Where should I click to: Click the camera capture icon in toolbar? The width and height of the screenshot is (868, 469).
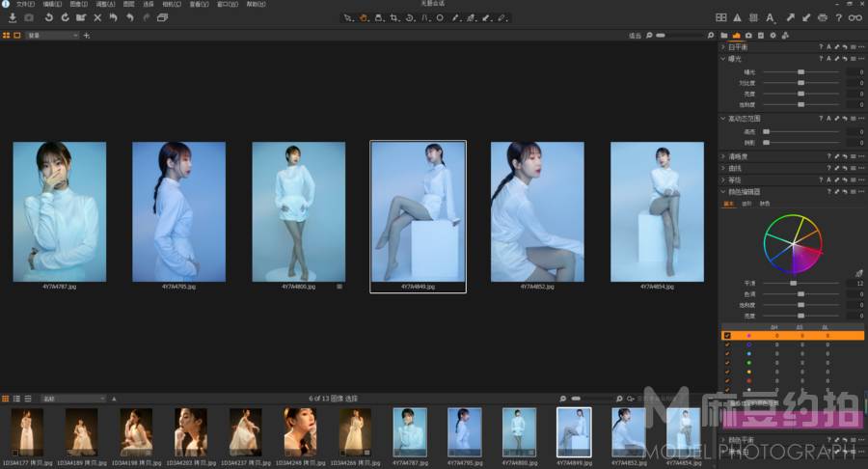29,17
